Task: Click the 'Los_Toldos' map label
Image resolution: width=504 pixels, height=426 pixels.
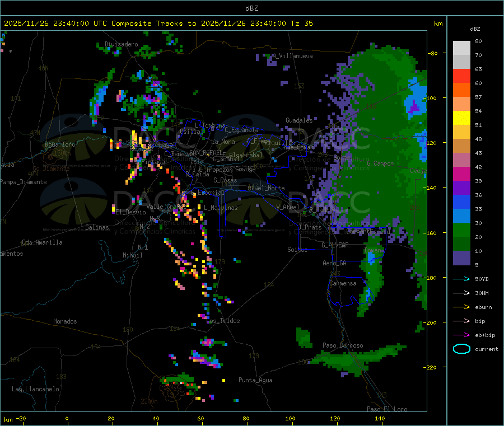Action: click(223, 321)
